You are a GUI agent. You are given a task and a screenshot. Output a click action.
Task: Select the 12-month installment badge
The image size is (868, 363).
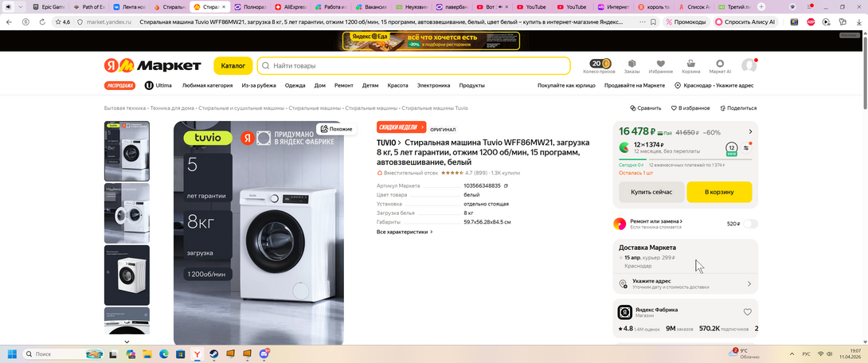731,148
